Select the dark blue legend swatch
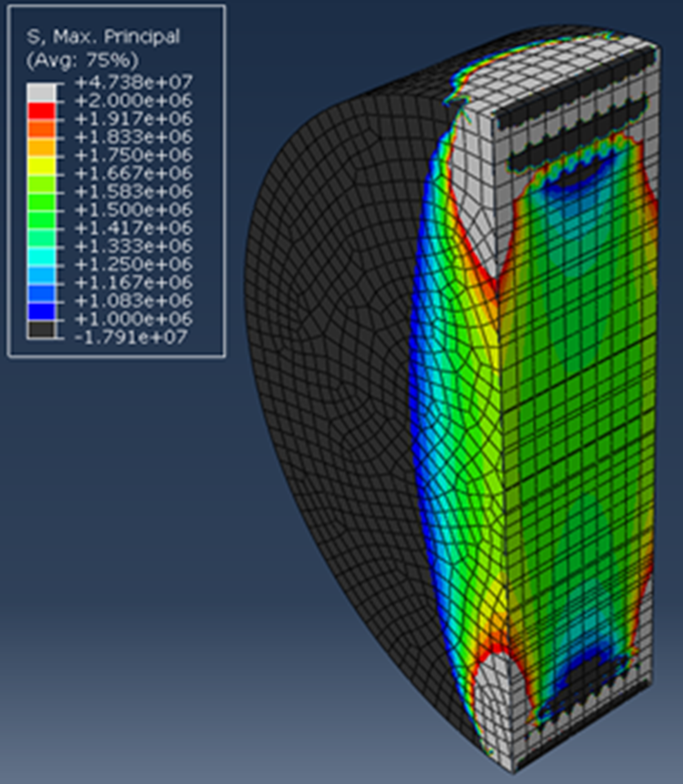This screenshot has height=784, width=683. 41,311
